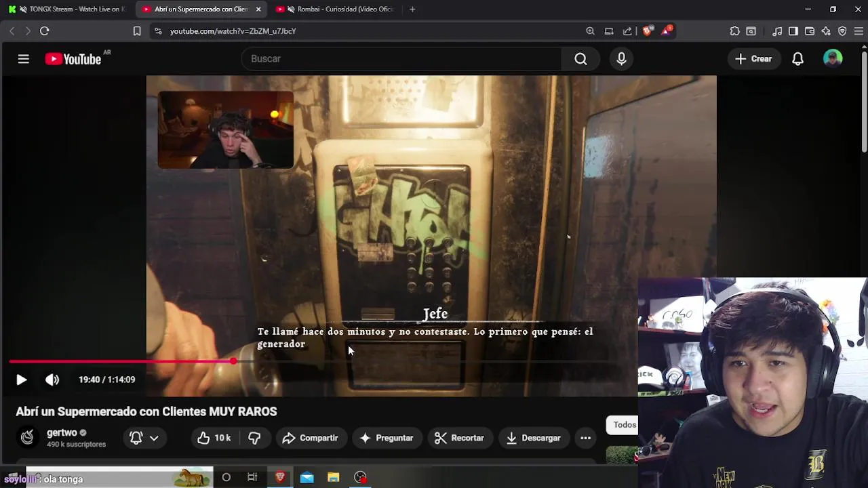This screenshot has height=488, width=868.
Task: View site information icon
Action: coord(158,31)
